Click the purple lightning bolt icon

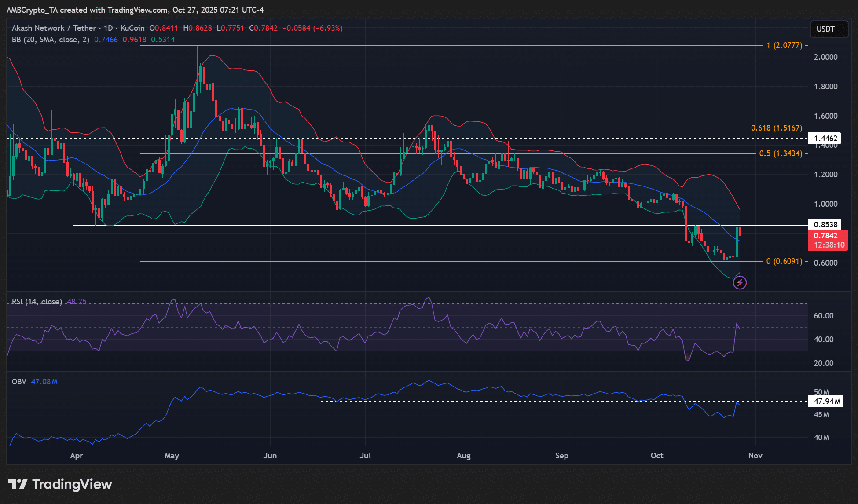[740, 282]
